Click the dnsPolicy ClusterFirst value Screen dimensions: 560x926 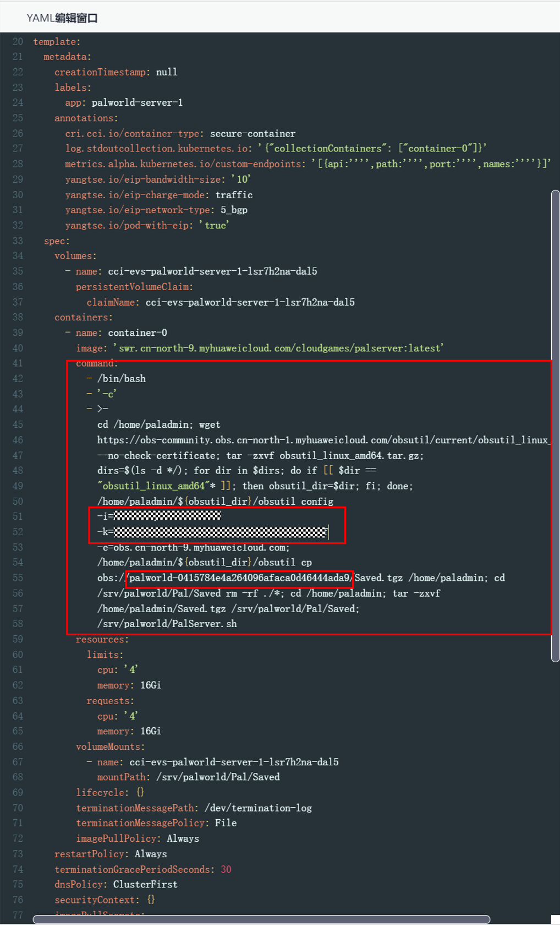click(x=145, y=884)
